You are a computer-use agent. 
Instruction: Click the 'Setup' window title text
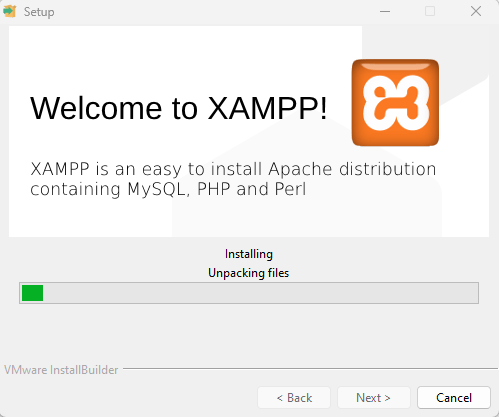[39, 12]
